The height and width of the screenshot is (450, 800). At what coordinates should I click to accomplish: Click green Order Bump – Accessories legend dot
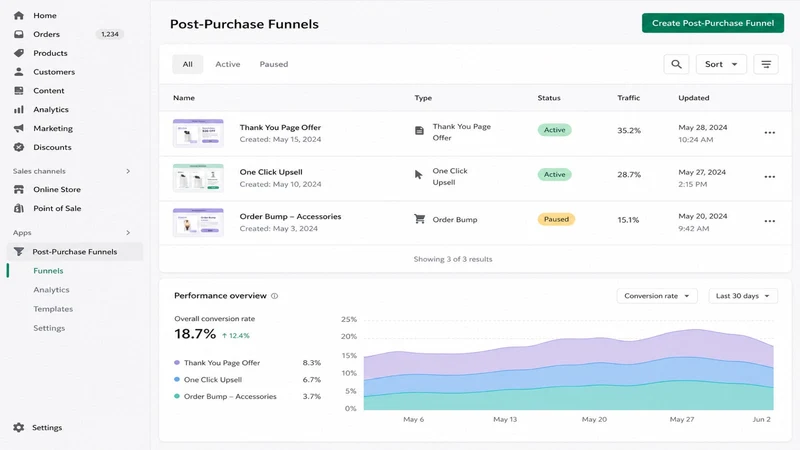click(x=177, y=396)
